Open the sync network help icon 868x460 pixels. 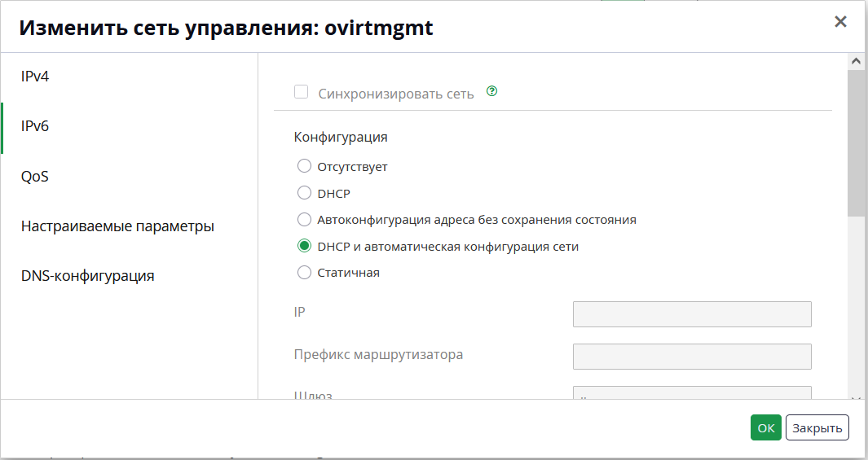pos(491,91)
